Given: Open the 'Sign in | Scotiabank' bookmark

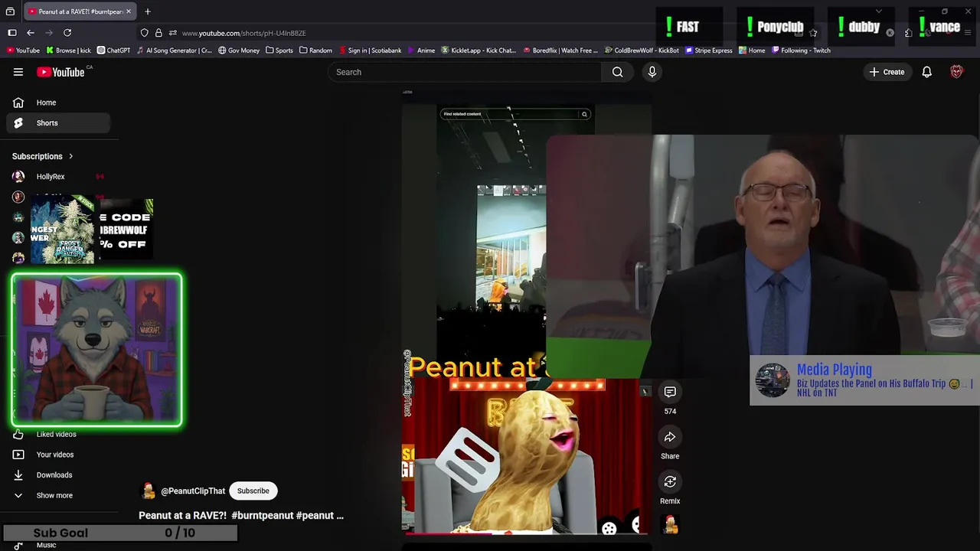Looking at the screenshot, I should click(369, 51).
